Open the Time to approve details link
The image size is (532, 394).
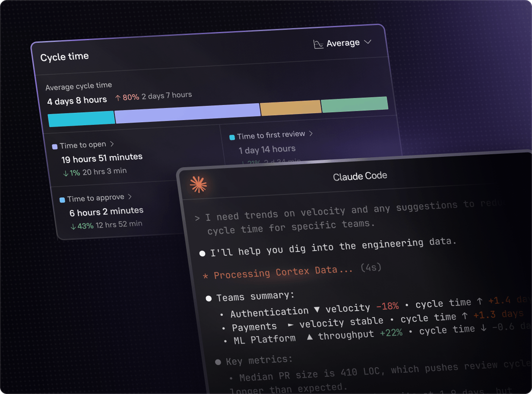tap(95, 198)
